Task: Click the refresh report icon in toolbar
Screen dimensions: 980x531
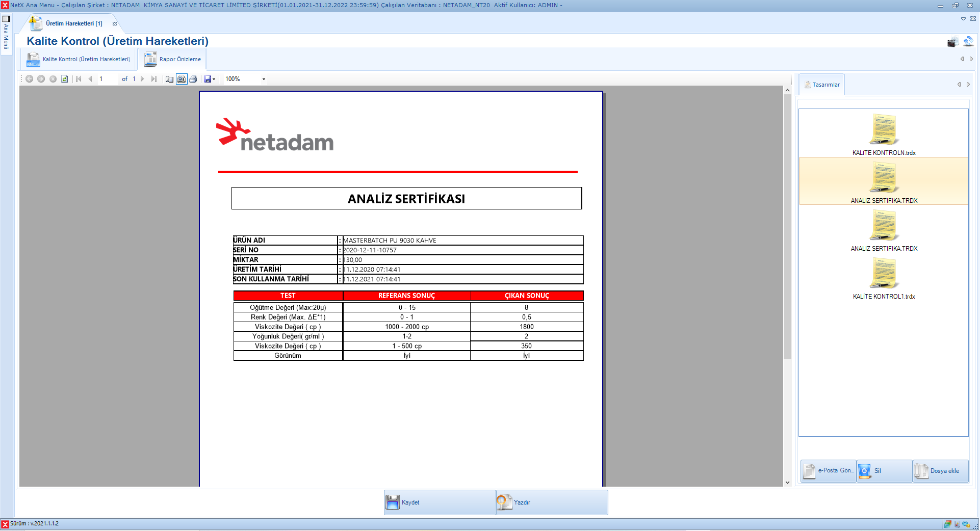Action: [65, 79]
